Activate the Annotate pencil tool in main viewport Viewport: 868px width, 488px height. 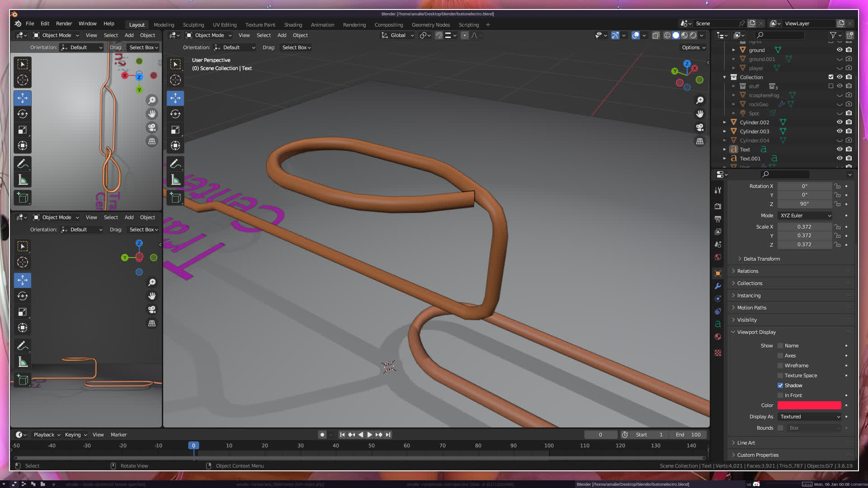pyautogui.click(x=175, y=164)
